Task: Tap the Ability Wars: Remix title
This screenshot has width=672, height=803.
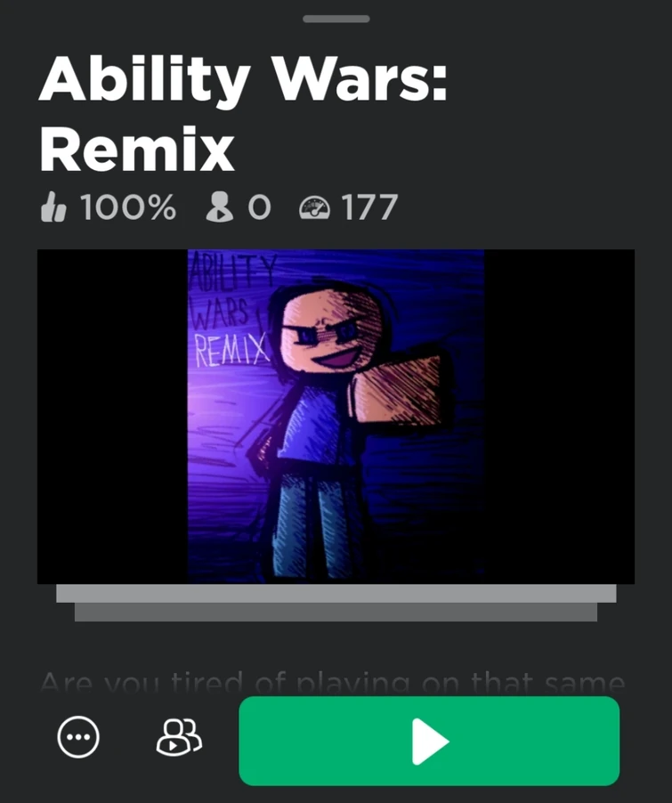Action: [x=243, y=114]
